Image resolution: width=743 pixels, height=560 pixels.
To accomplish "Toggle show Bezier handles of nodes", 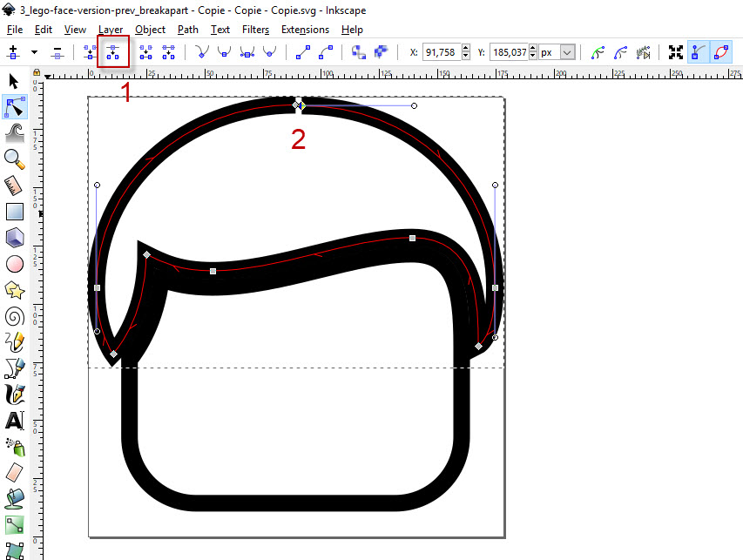I will pos(698,52).
